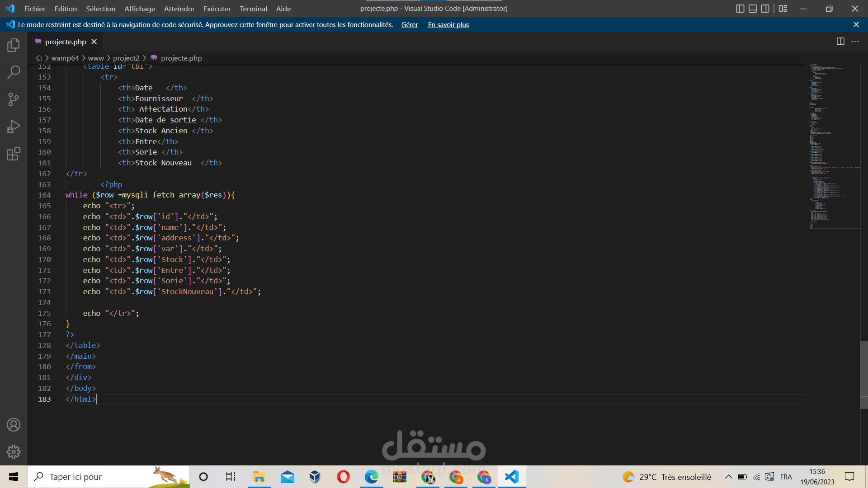Open the Accounts menu icon
The width and height of the screenshot is (868, 488).
14,425
